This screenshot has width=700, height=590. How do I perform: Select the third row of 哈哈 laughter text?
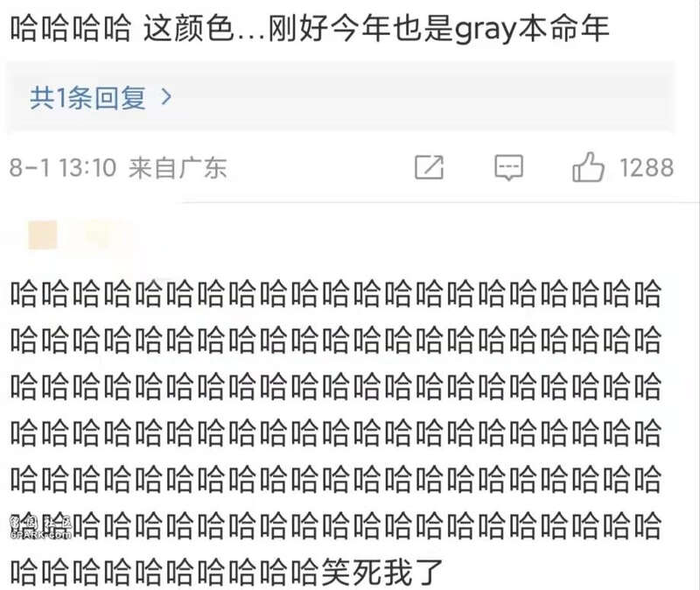(336, 386)
